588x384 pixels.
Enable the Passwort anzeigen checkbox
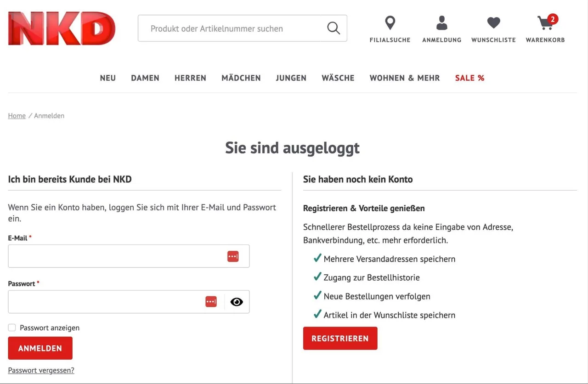click(12, 328)
